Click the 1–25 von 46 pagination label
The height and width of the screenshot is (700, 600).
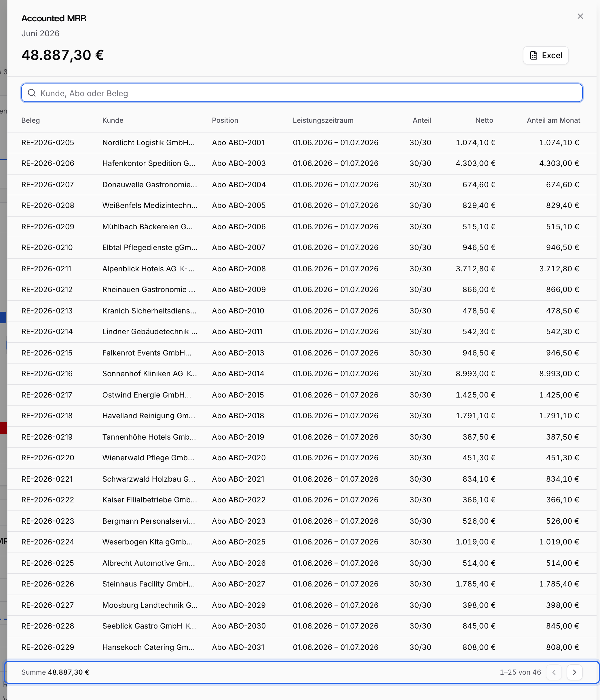[x=520, y=672]
